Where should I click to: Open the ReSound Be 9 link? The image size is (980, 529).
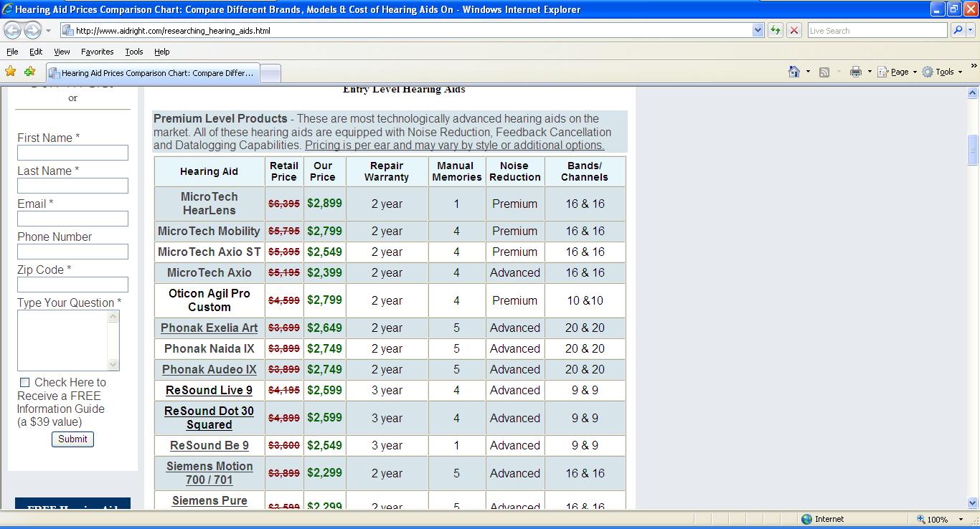[x=209, y=445]
